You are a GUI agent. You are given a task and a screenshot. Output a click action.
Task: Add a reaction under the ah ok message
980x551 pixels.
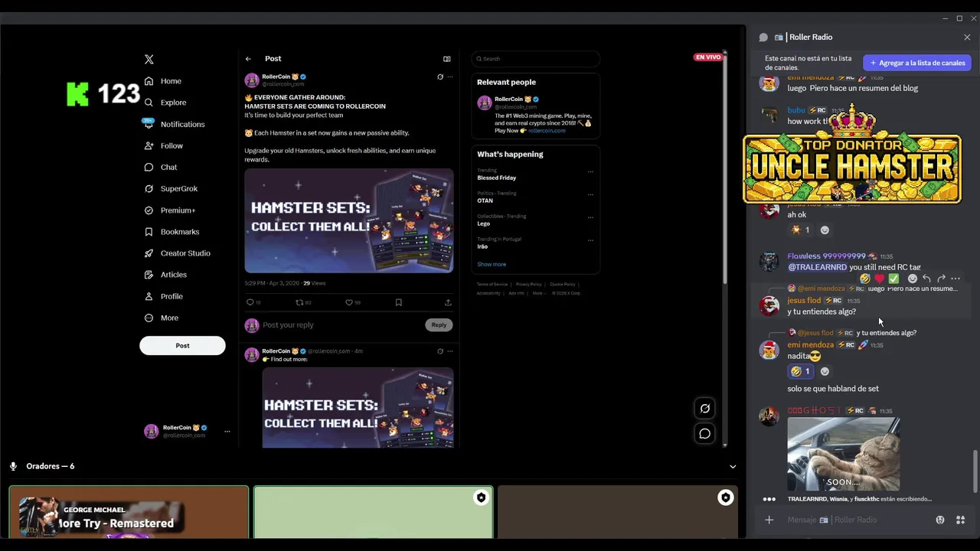(825, 230)
